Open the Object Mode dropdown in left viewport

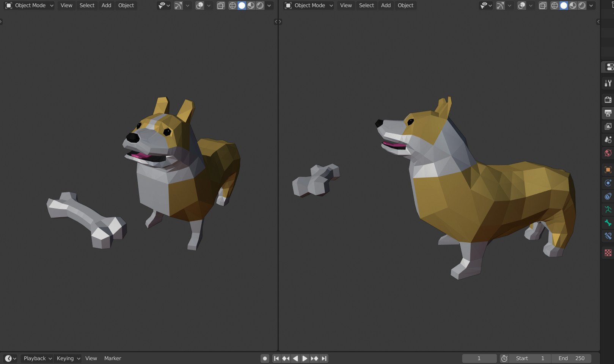(28, 5)
